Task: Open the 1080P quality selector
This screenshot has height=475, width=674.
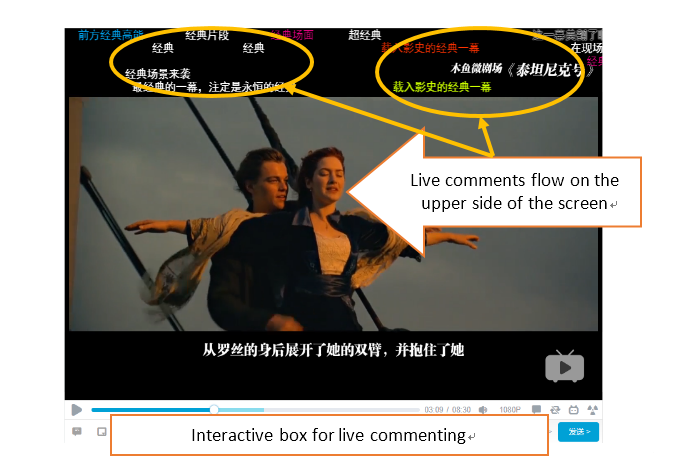Action: (x=510, y=410)
